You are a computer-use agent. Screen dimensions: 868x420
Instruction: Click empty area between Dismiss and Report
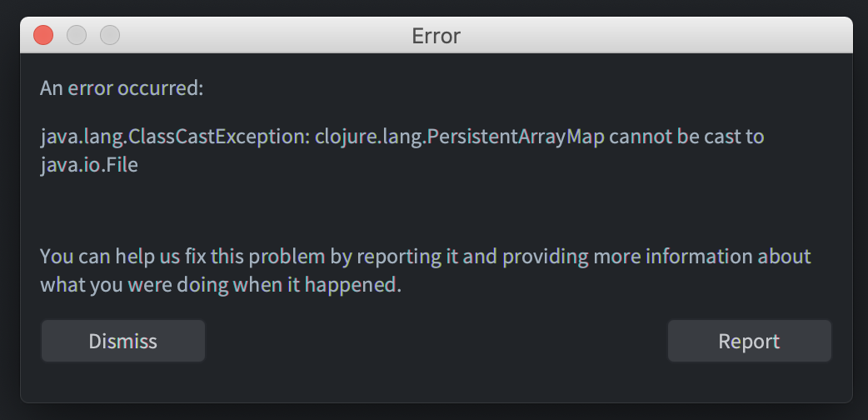pos(436,341)
